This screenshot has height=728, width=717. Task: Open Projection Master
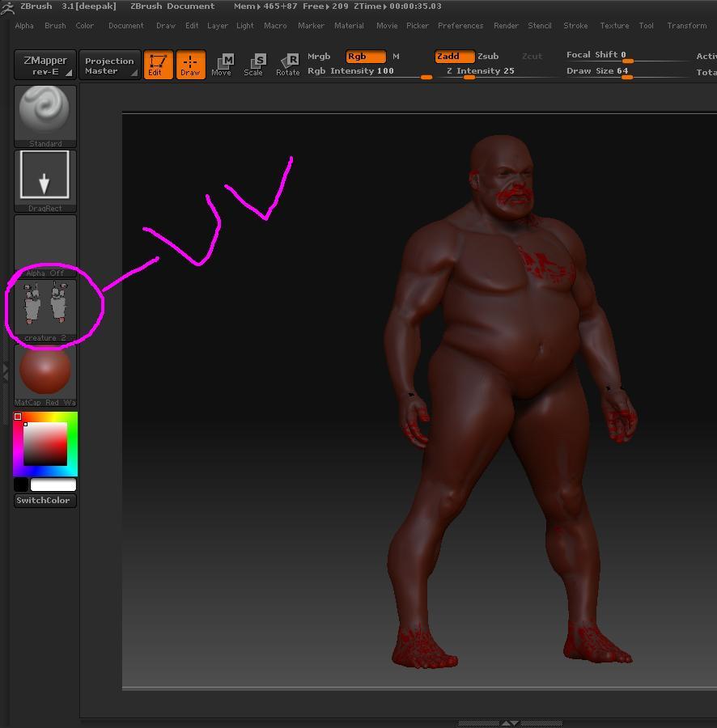click(x=109, y=65)
